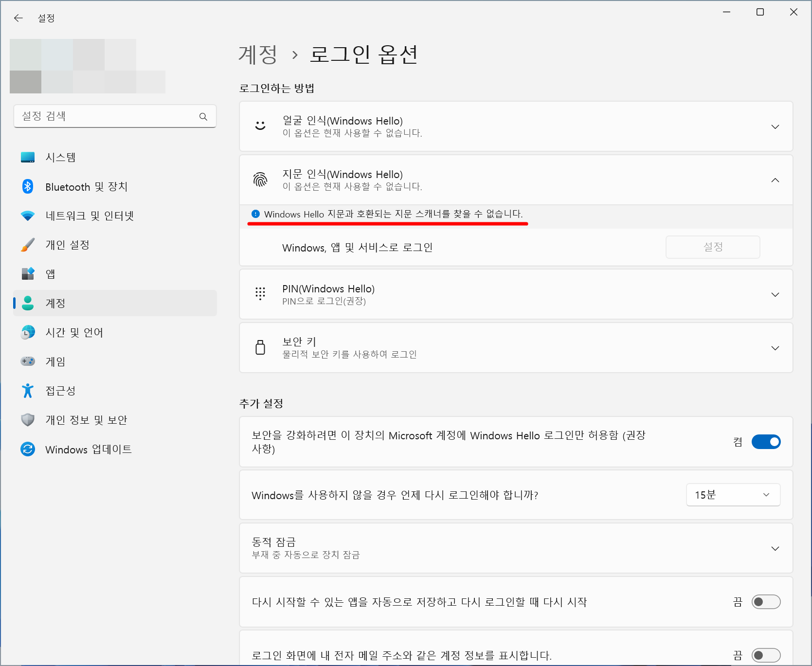This screenshot has height=666, width=812.
Task: Open 게임 settings category
Action: tap(115, 361)
